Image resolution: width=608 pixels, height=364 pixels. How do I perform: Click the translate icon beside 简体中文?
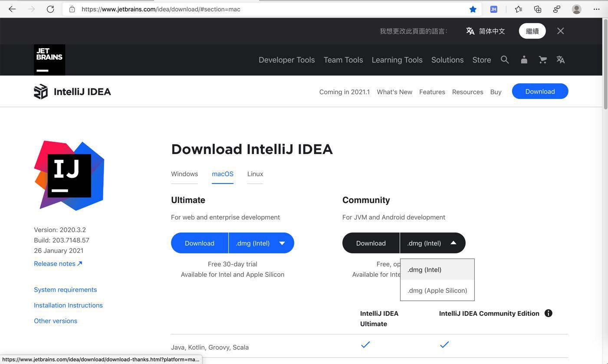(x=470, y=31)
